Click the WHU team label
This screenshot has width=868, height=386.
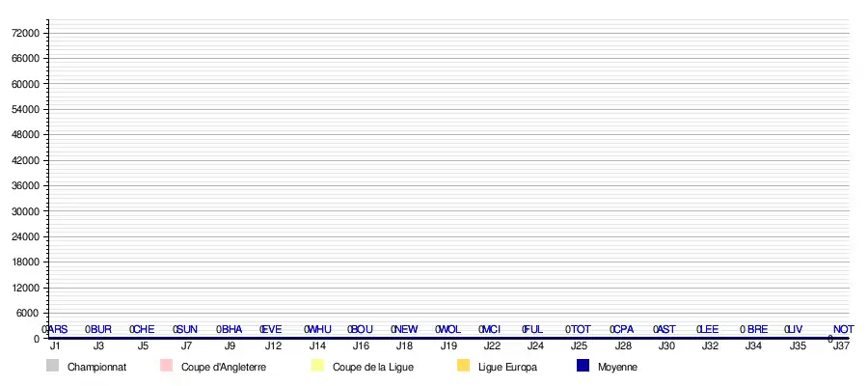pos(319,330)
